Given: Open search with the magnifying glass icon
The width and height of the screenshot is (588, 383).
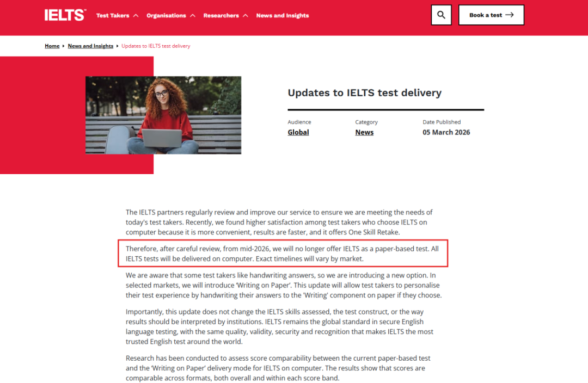Looking at the screenshot, I should coord(441,15).
